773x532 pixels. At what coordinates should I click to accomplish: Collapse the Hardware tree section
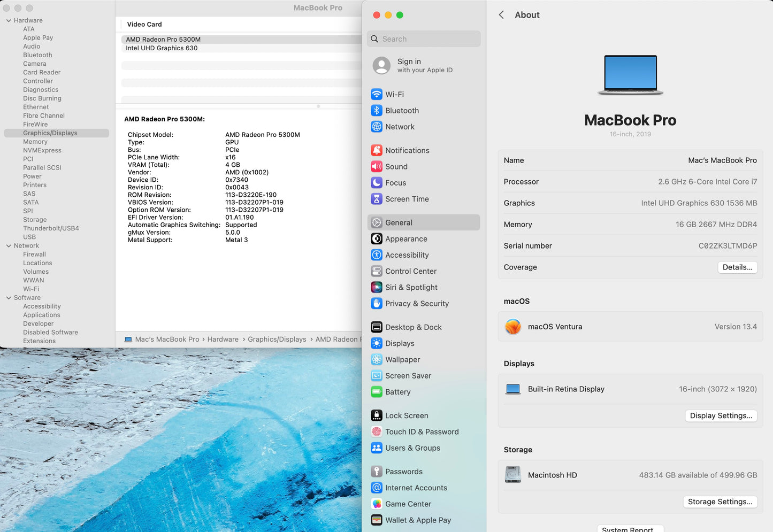[x=9, y=21]
